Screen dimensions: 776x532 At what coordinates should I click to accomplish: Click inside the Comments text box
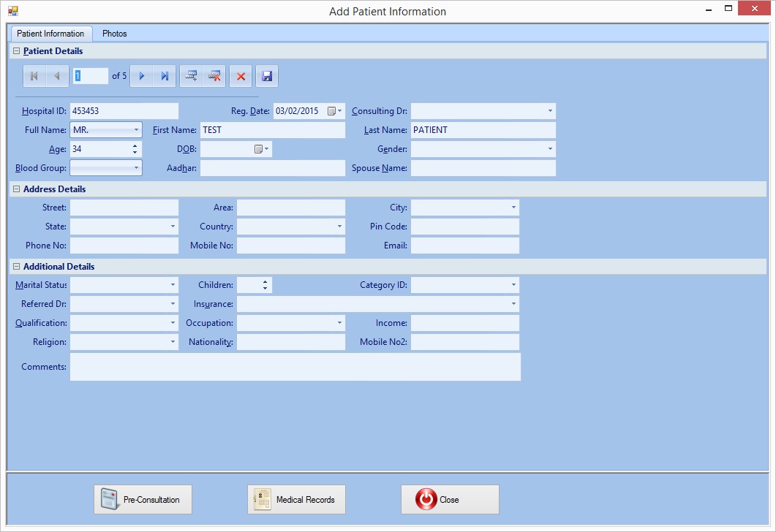[295, 367]
